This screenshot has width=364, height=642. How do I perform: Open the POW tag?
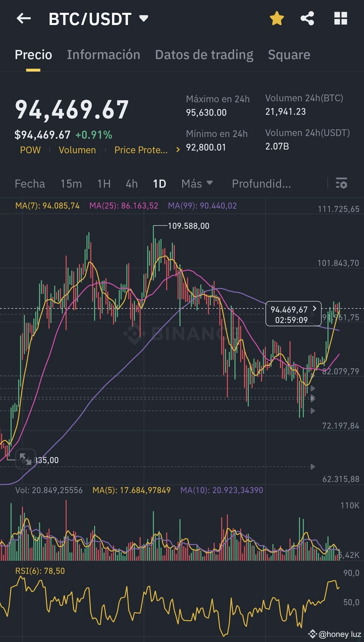coord(30,150)
